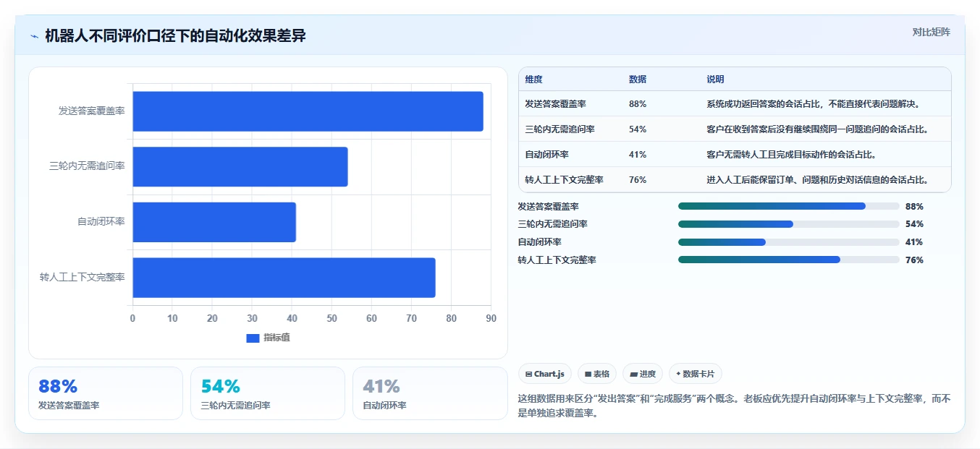
Task: Open the 41% 自动闭环率 stat card
Action: pos(430,393)
